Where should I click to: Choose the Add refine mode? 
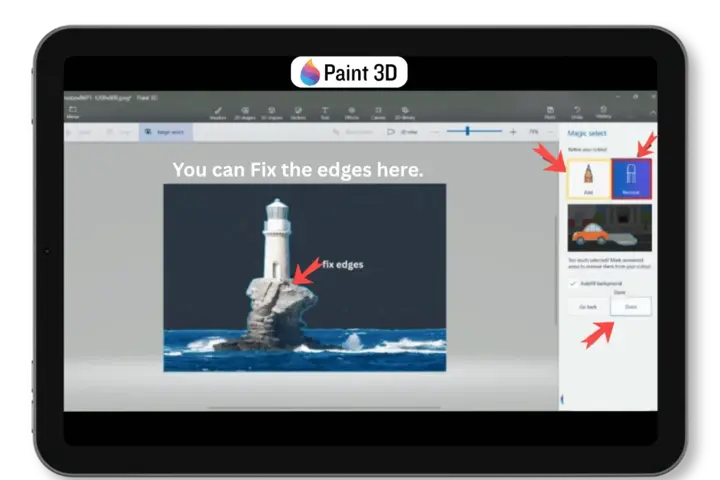[587, 179]
